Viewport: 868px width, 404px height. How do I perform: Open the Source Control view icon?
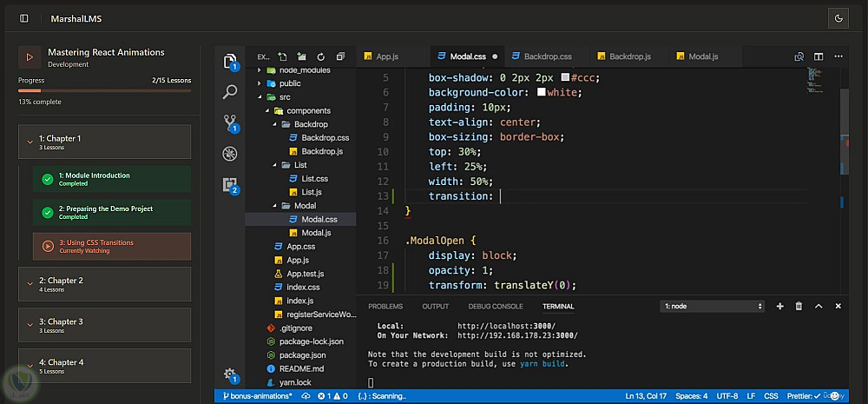point(230,123)
